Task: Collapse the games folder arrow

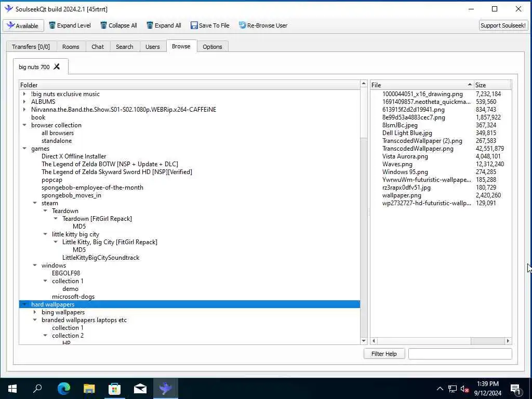Action: click(24, 148)
